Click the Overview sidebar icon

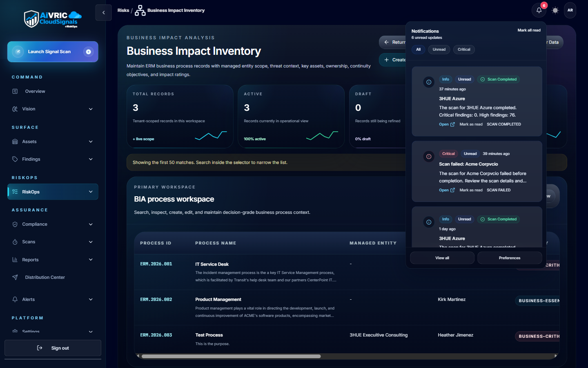(15, 91)
